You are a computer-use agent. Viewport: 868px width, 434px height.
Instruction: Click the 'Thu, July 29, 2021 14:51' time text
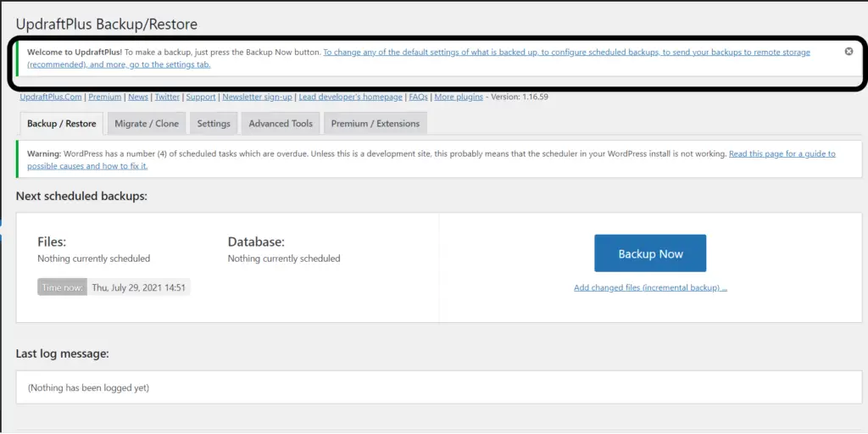(138, 287)
